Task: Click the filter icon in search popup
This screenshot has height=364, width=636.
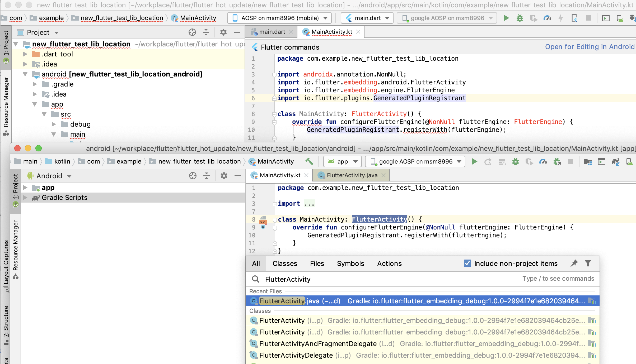Action: [x=588, y=263]
